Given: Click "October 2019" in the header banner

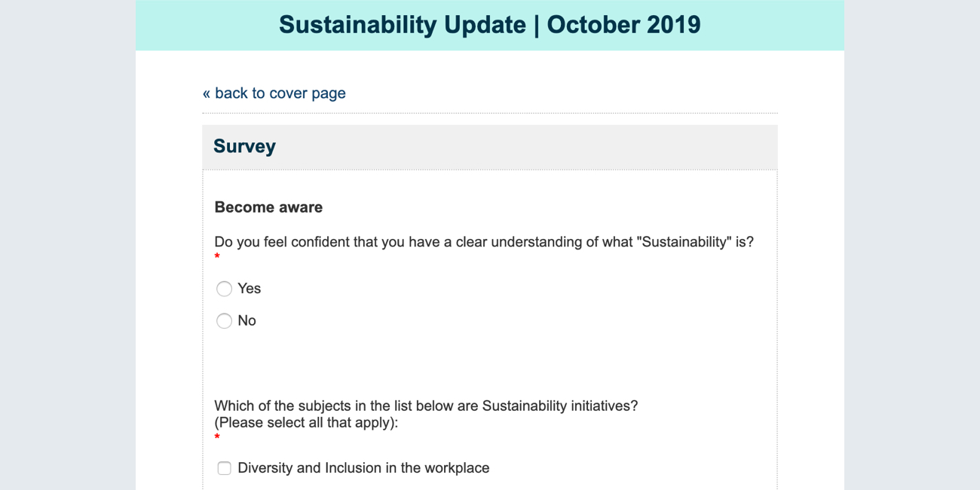Looking at the screenshot, I should [x=623, y=25].
